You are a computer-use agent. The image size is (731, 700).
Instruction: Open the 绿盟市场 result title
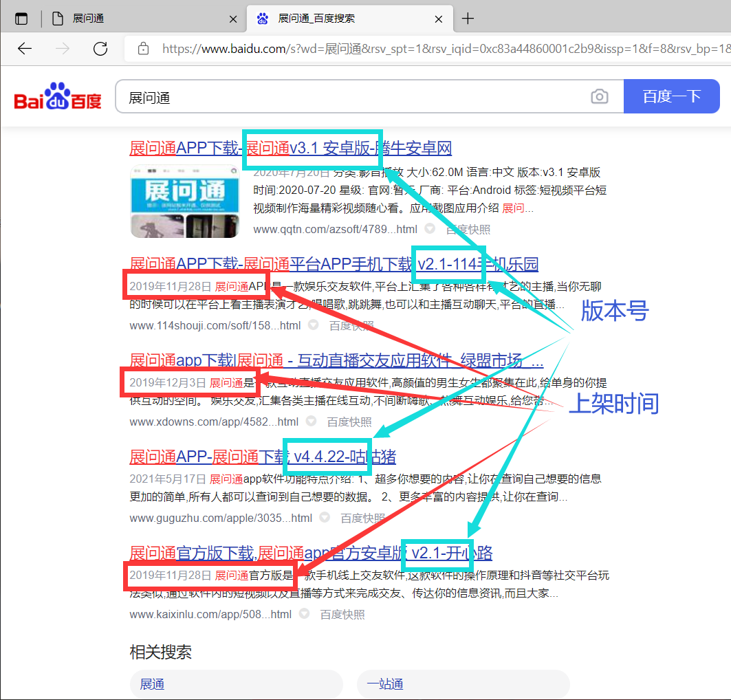[336, 360]
